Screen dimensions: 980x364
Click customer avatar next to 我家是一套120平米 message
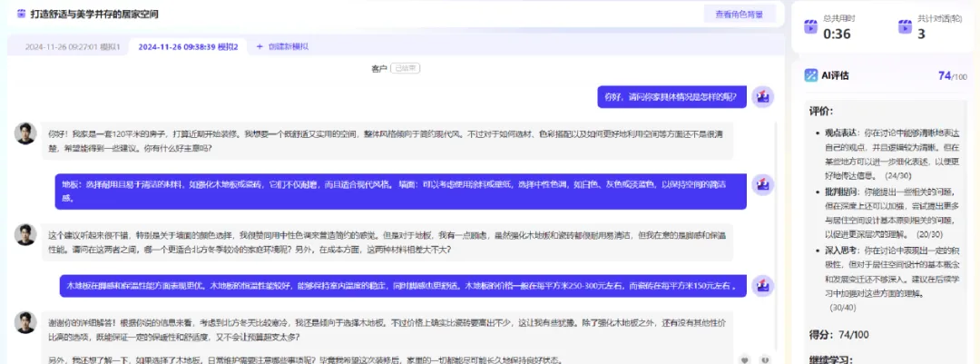pos(25,133)
